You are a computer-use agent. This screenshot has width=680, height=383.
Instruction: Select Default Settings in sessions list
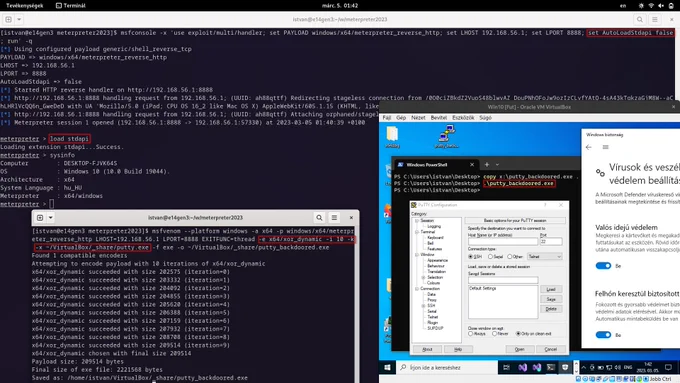(x=483, y=288)
